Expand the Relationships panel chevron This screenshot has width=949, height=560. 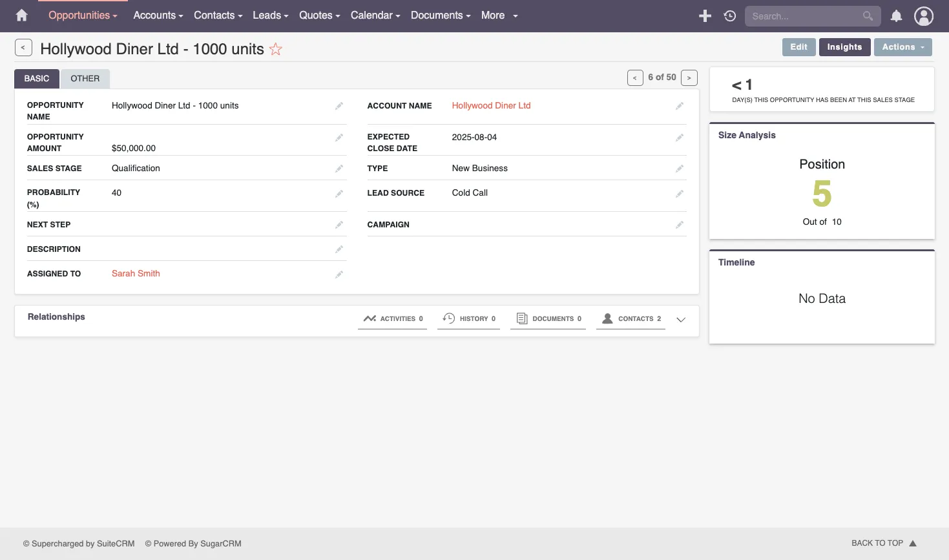point(681,319)
